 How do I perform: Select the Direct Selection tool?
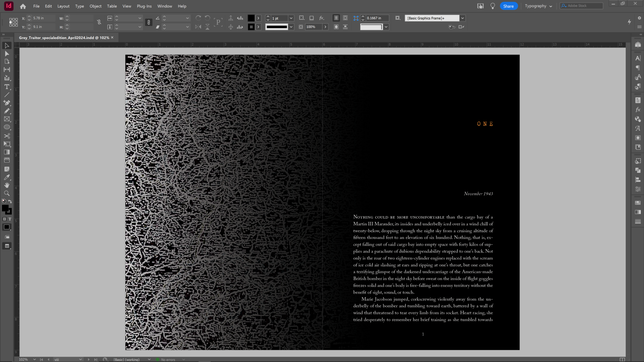[x=7, y=54]
